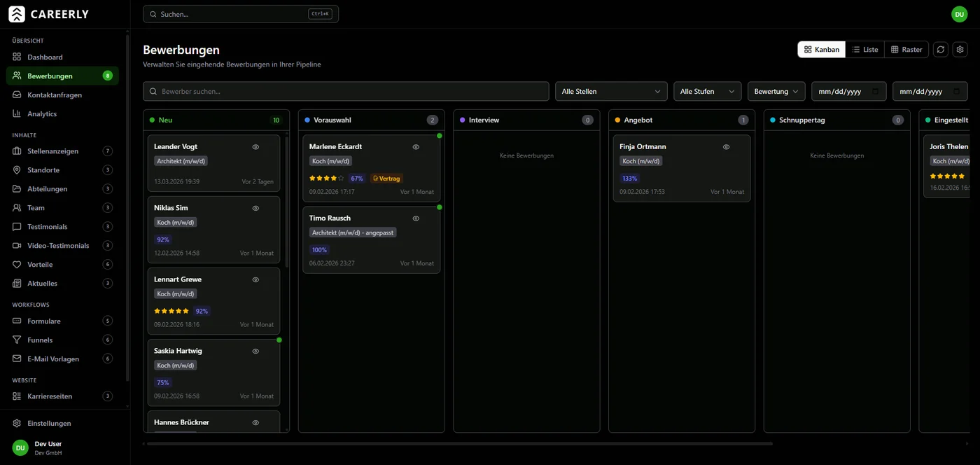The image size is (980, 465).
Task: Open the Karriereseiten layout icon
Action: [x=17, y=396]
